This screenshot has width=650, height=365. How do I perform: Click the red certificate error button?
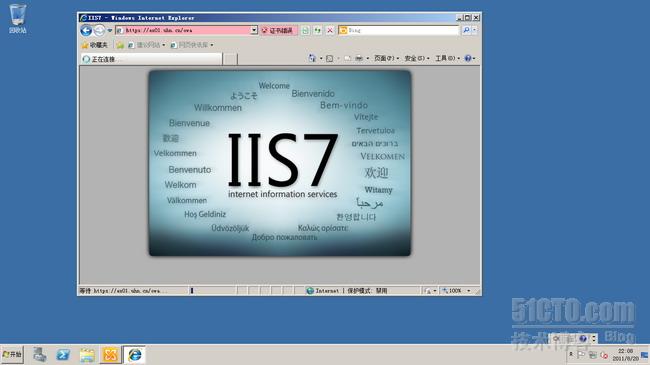[x=279, y=30]
